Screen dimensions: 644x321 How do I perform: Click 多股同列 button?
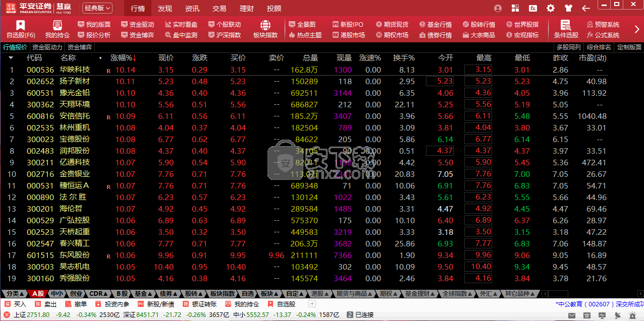click(x=569, y=47)
